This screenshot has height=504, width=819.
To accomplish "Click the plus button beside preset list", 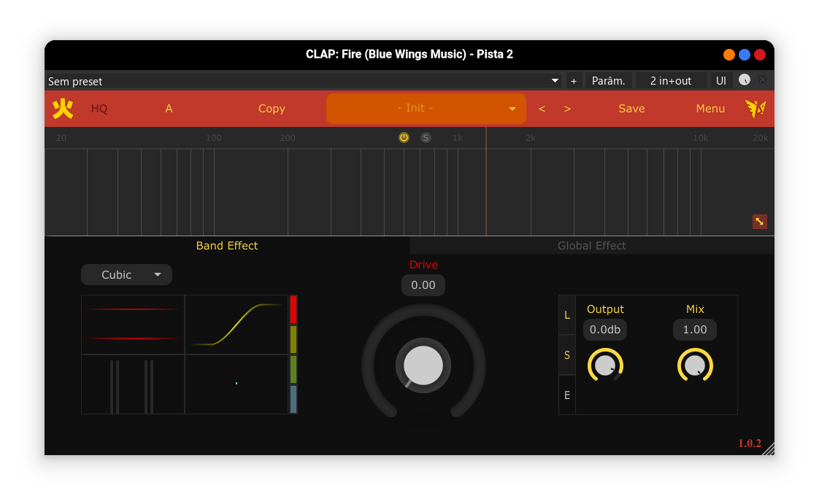I will 573,81.
